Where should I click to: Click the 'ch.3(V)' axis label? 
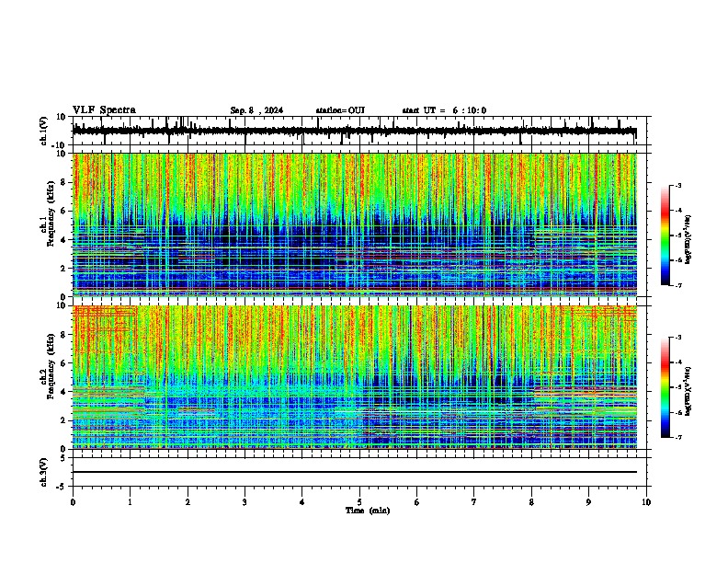click(44, 472)
